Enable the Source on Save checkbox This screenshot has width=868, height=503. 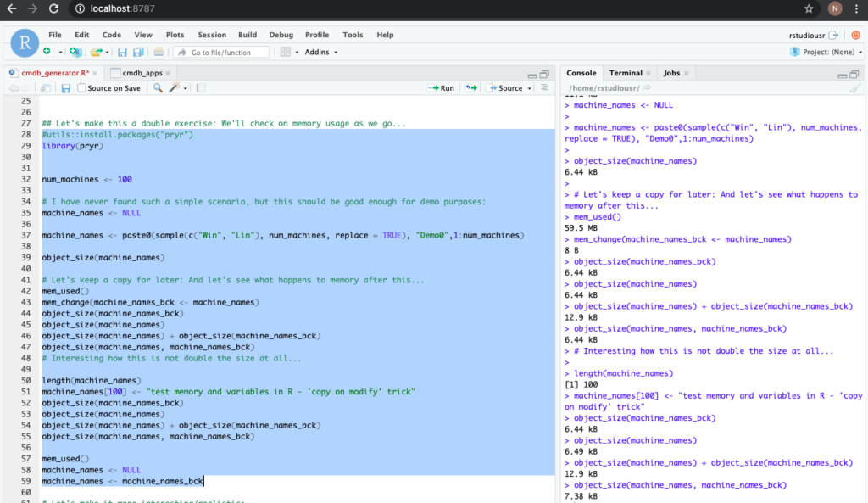[x=82, y=88]
